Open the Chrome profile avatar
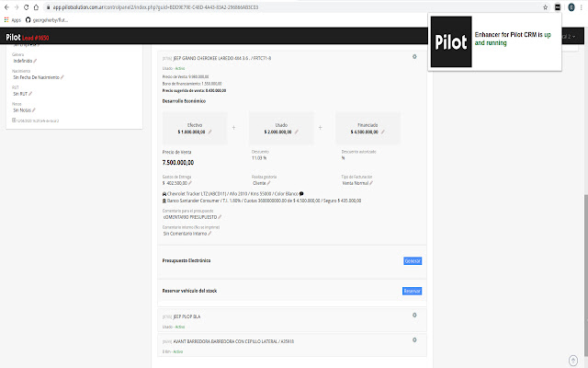 coord(571,7)
